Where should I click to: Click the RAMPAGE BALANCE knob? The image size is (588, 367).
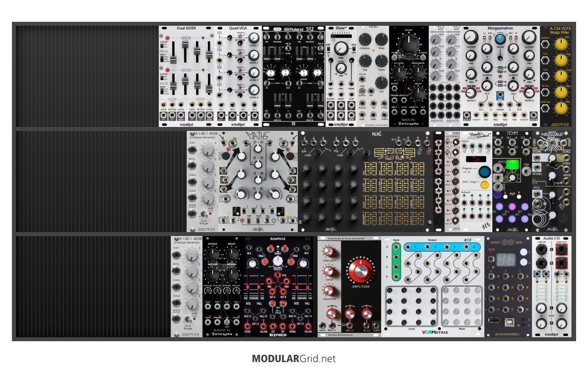pos(278,260)
